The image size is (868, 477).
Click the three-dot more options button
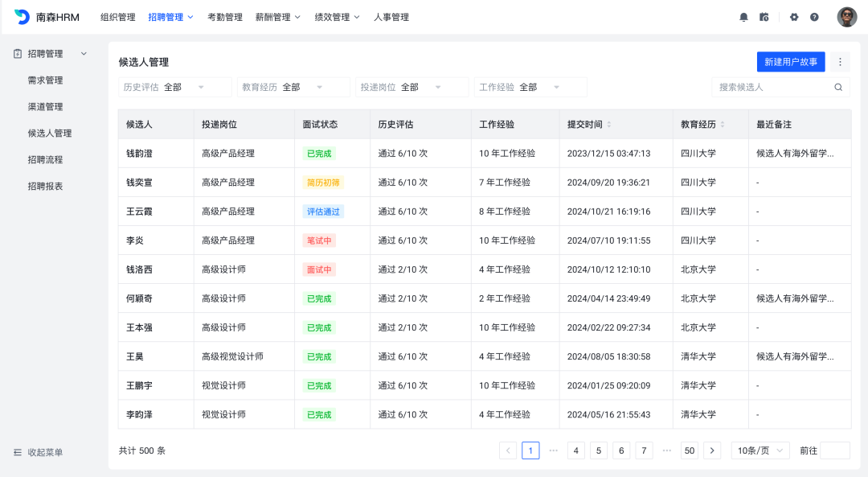click(x=840, y=62)
